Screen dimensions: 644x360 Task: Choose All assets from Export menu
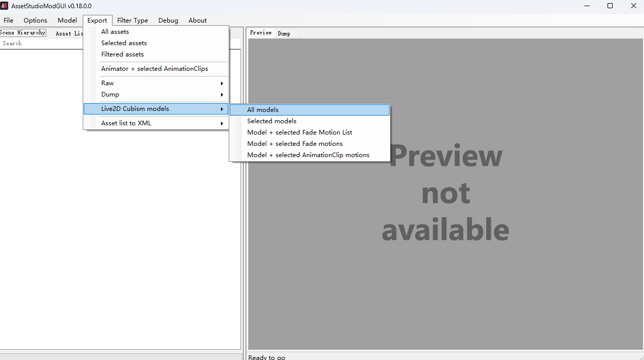[x=115, y=32]
